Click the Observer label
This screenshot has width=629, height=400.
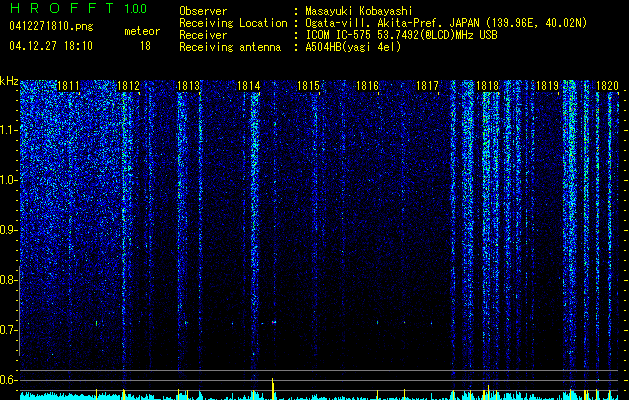[203, 11]
